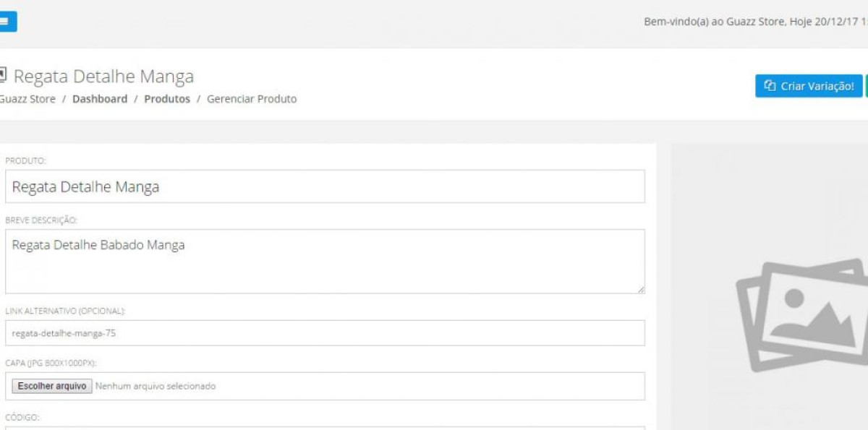The height and width of the screenshot is (430, 868).
Task: Click the resize handle of the description textarea
Action: (640, 289)
